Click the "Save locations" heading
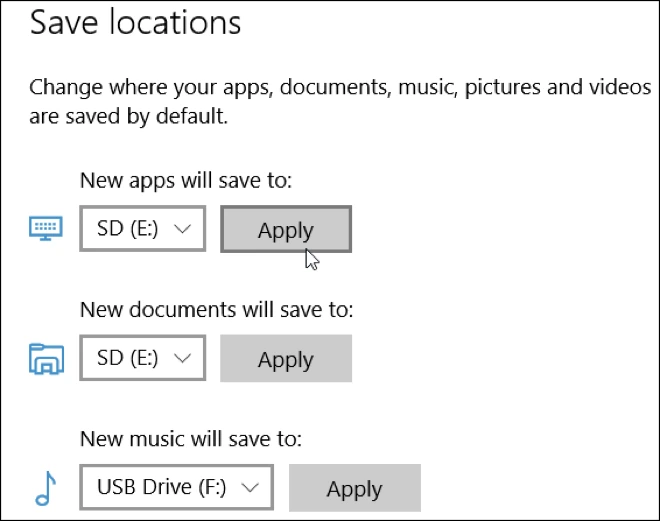The height and width of the screenshot is (521, 660). click(136, 23)
